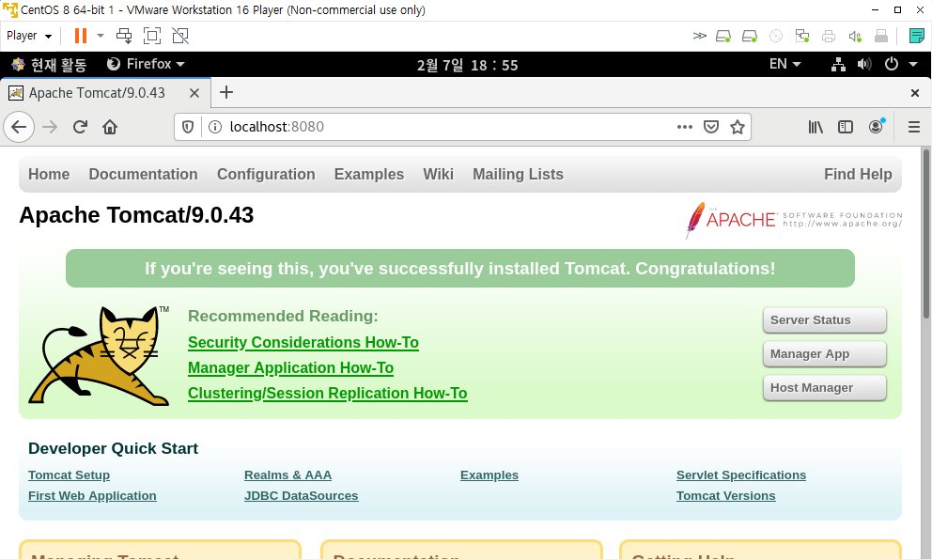Click the Apache Software Foundation logo
The height and width of the screenshot is (560, 932).
point(794,220)
